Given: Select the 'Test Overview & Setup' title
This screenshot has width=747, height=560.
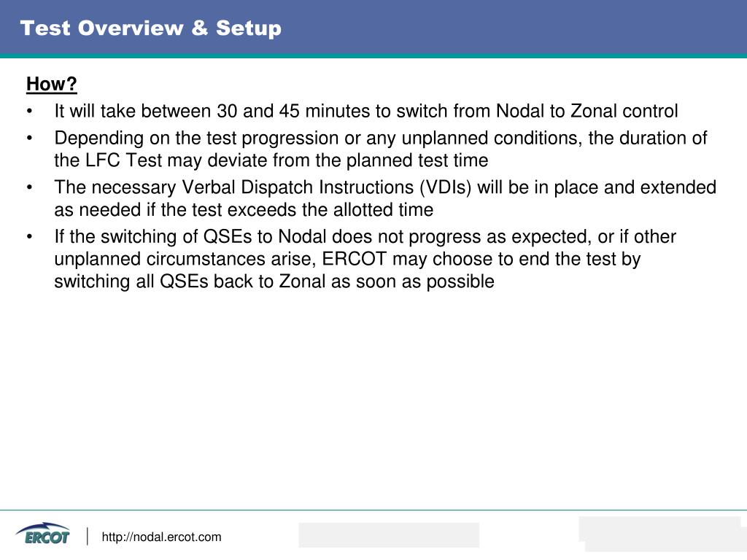Looking at the screenshot, I should pos(150,28).
